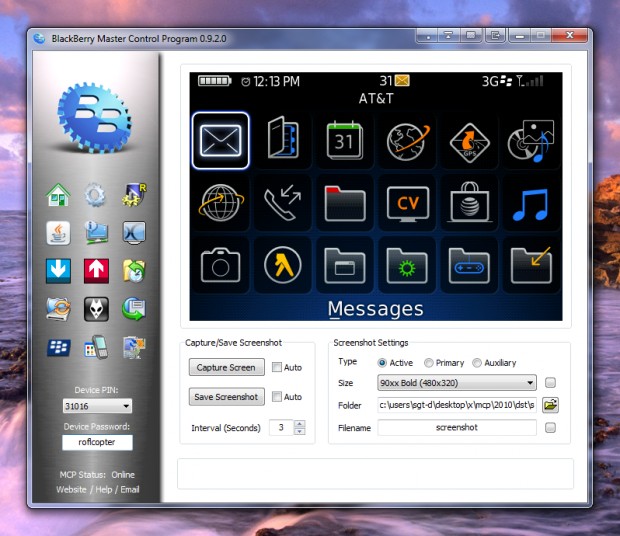Enable Auto next to Save Screenshot
Image resolution: width=620 pixels, height=536 pixels.
pyautogui.click(x=276, y=396)
